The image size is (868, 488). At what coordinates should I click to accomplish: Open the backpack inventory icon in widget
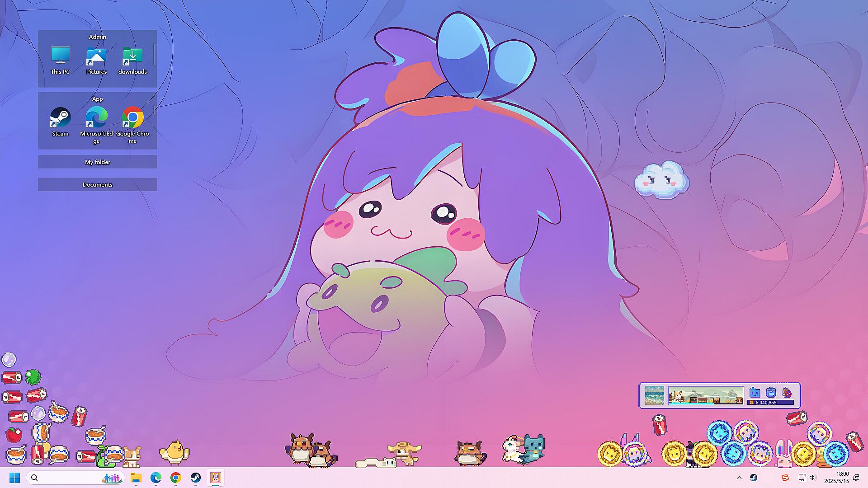tap(771, 392)
